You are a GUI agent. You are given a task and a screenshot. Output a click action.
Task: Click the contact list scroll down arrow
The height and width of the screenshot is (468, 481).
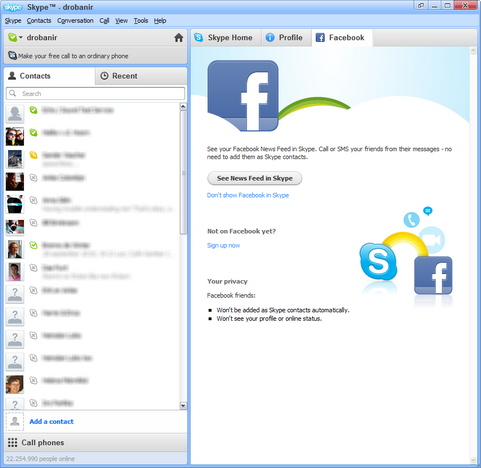click(183, 406)
